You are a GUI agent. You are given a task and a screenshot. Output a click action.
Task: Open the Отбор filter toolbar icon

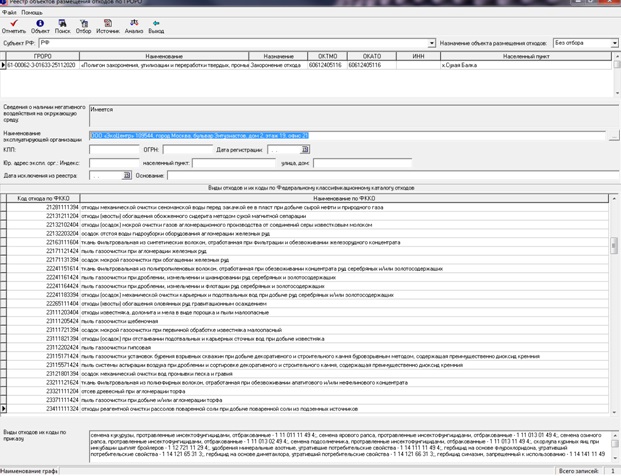coord(84,26)
